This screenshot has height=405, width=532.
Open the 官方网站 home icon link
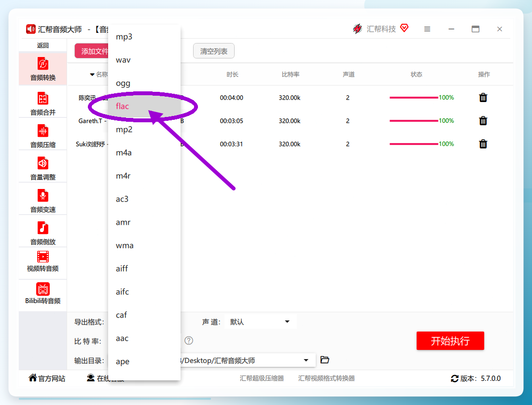coord(32,378)
